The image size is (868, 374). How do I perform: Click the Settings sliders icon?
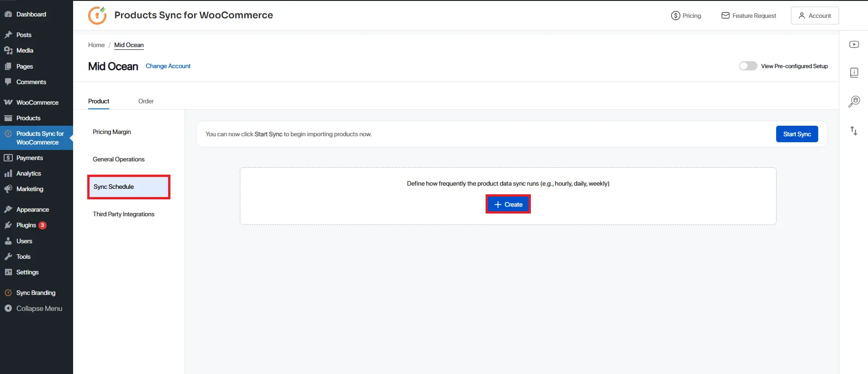[x=8, y=272]
